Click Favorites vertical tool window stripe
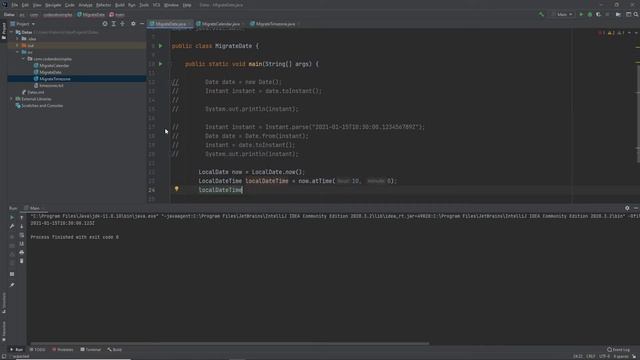 4,331
